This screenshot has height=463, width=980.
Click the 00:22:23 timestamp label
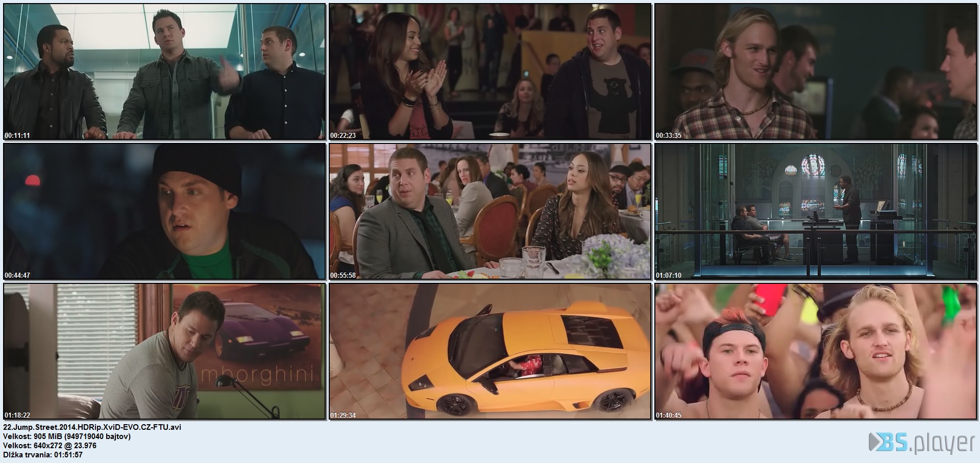point(343,136)
